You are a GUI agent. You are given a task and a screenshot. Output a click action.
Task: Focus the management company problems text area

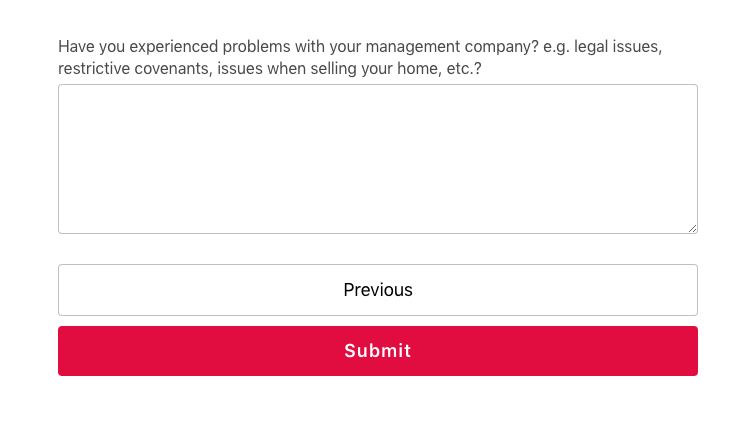click(377, 159)
